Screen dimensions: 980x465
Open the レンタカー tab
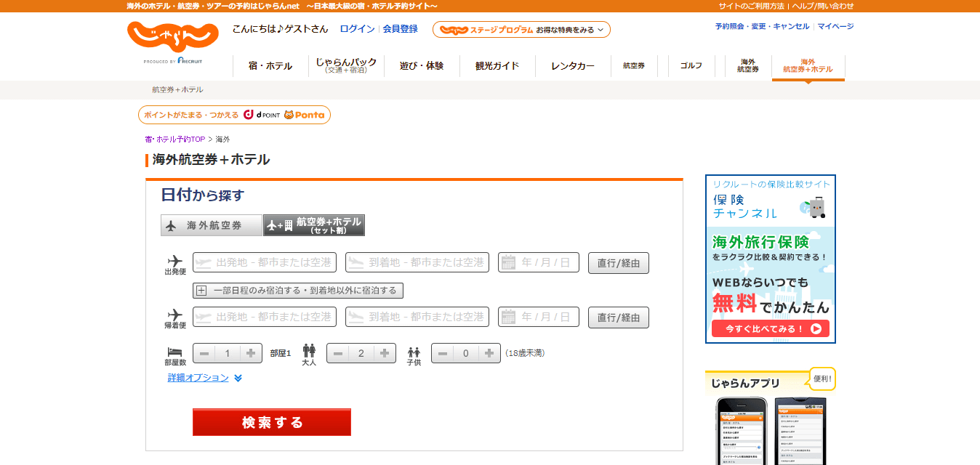(572, 65)
